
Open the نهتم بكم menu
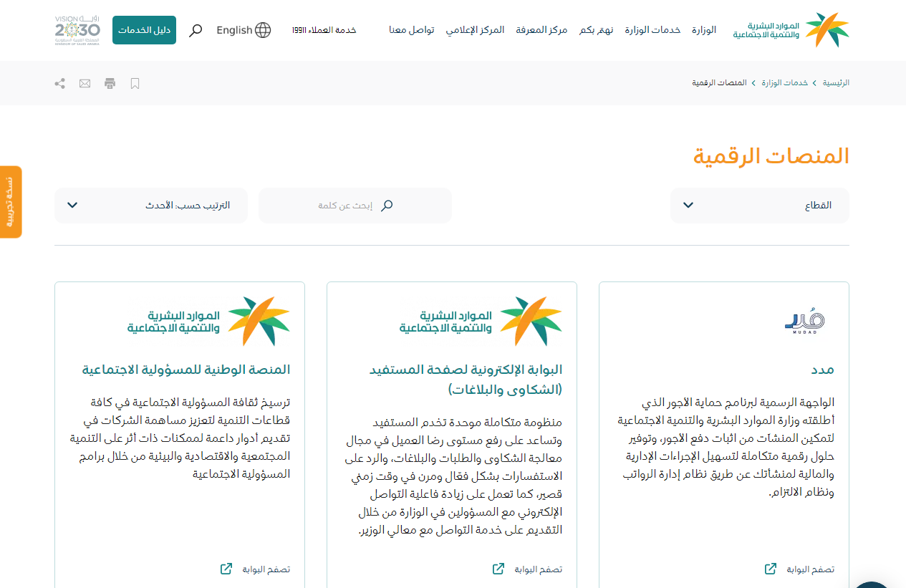[x=596, y=30]
